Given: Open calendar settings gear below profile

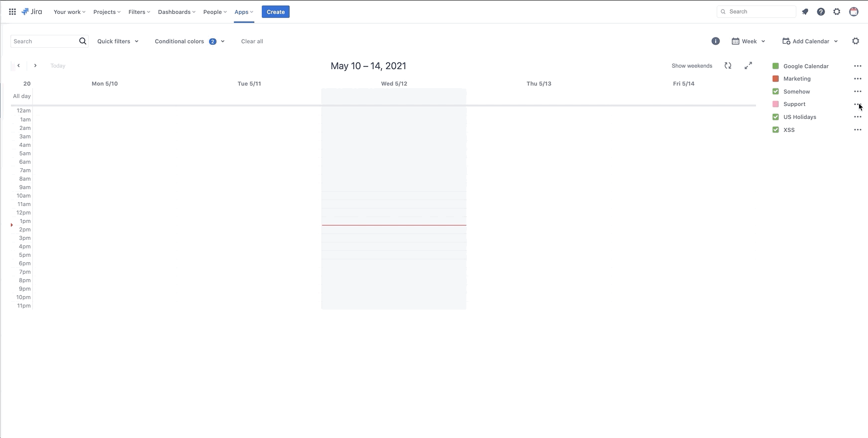Looking at the screenshot, I should pos(856,41).
